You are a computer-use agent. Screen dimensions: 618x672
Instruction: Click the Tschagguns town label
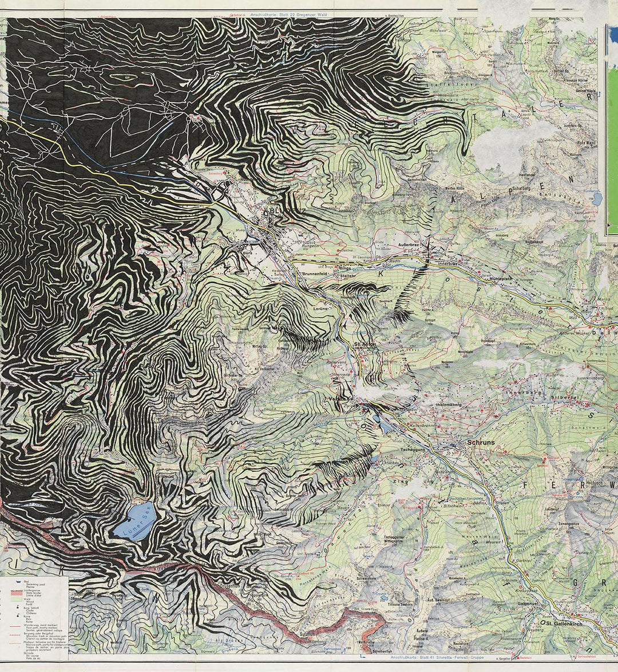pos(414,449)
